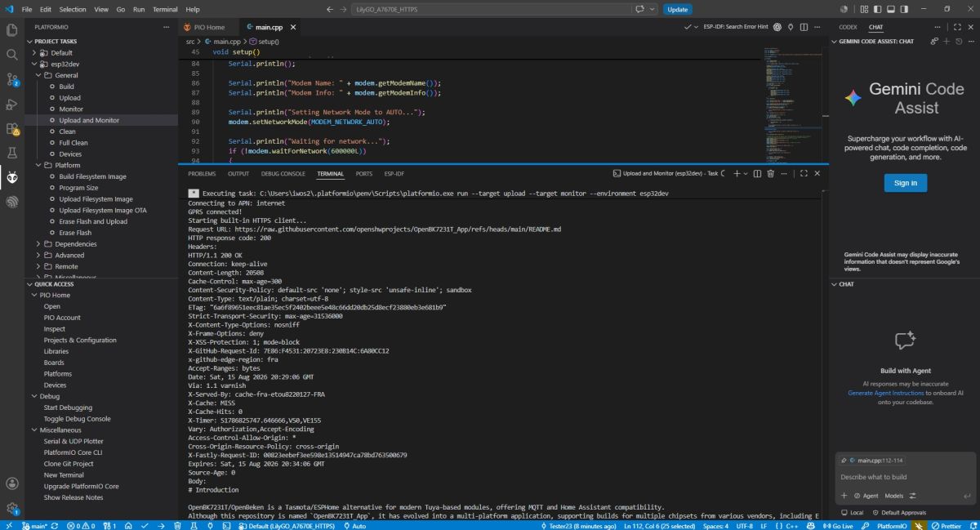This screenshot has width=980, height=530.
Task: Open the Generate Agent Instructions link
Action: click(x=885, y=393)
